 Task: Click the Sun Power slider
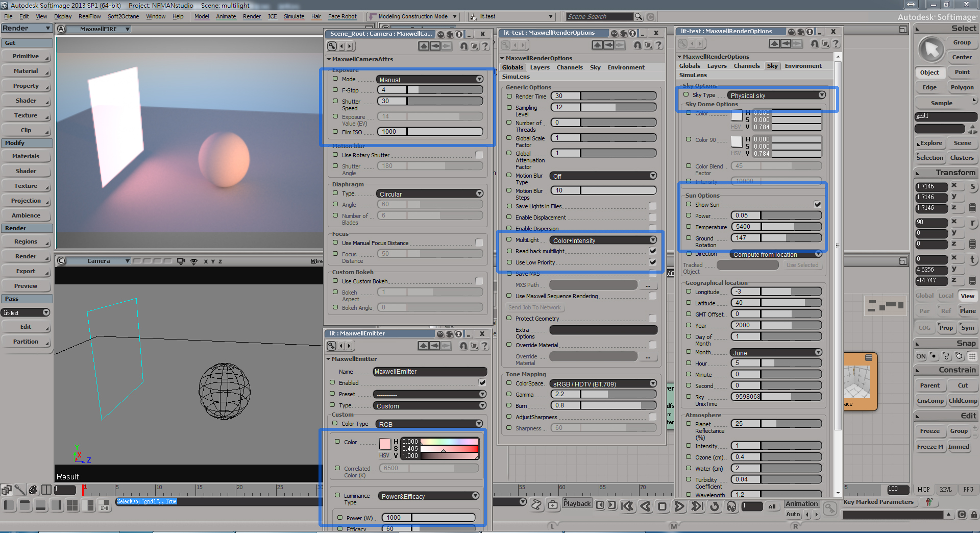776,215
